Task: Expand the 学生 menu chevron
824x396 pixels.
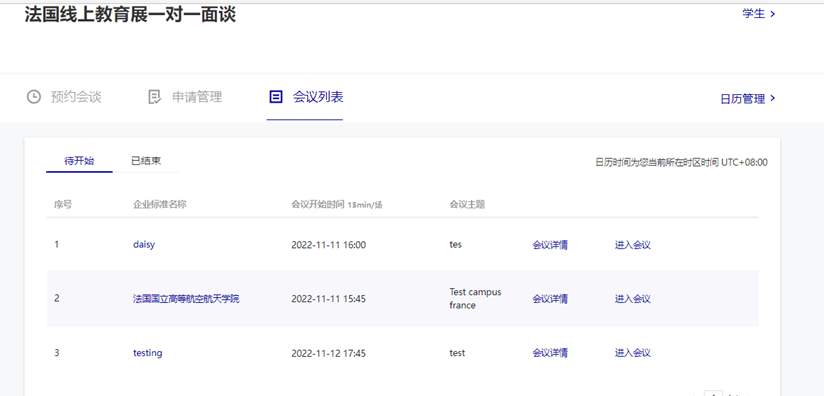Action: click(772, 14)
